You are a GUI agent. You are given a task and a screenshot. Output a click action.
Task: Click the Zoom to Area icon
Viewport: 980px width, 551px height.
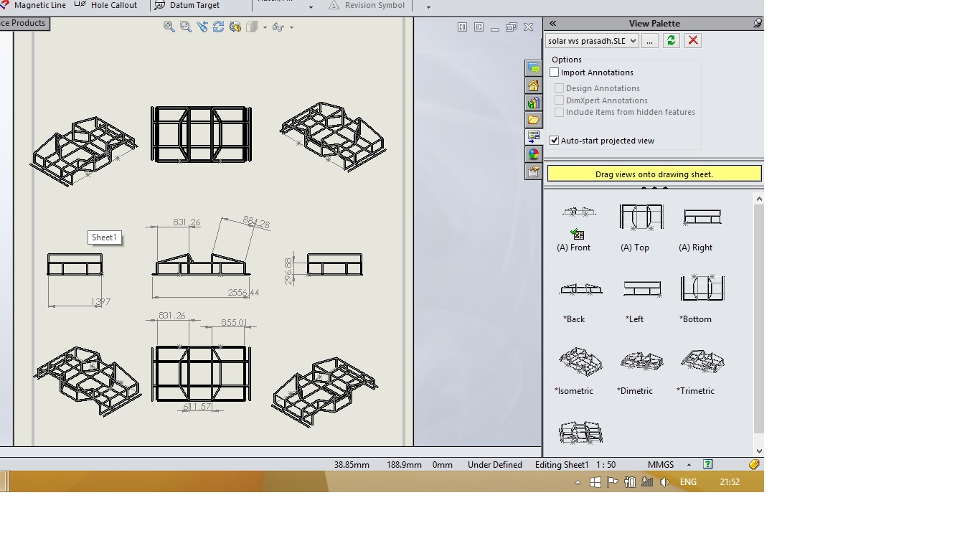[186, 27]
